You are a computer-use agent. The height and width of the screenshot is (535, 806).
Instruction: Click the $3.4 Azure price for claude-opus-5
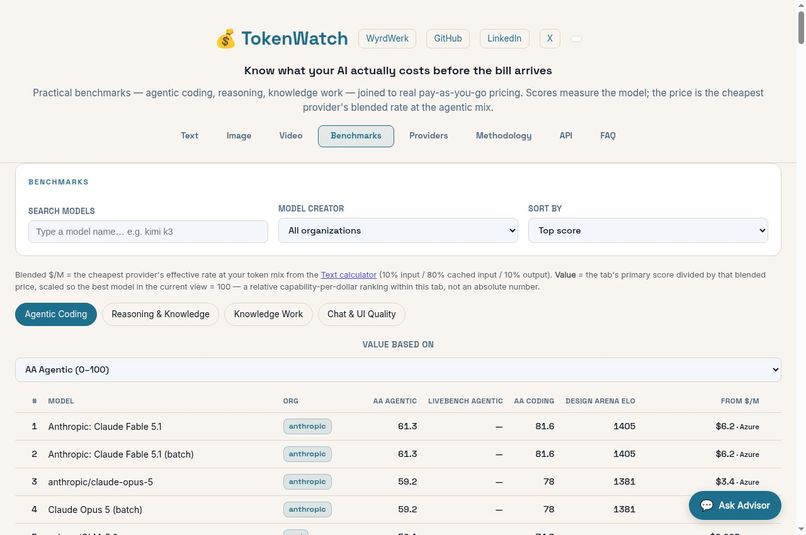point(737,482)
